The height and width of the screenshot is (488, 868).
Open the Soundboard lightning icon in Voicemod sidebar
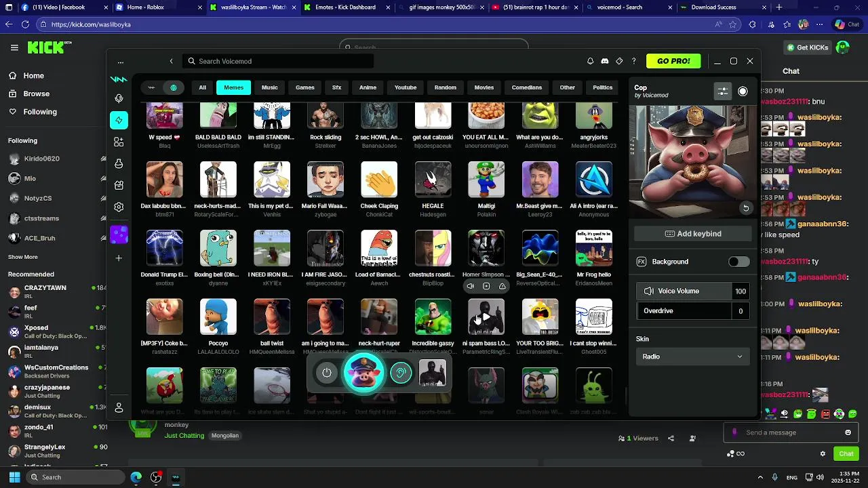point(119,120)
